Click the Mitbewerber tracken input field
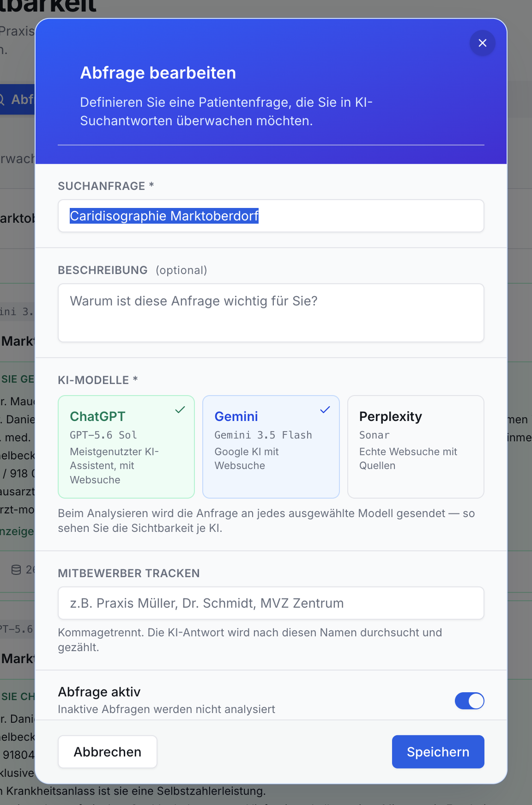The height and width of the screenshot is (805, 532). 271,603
